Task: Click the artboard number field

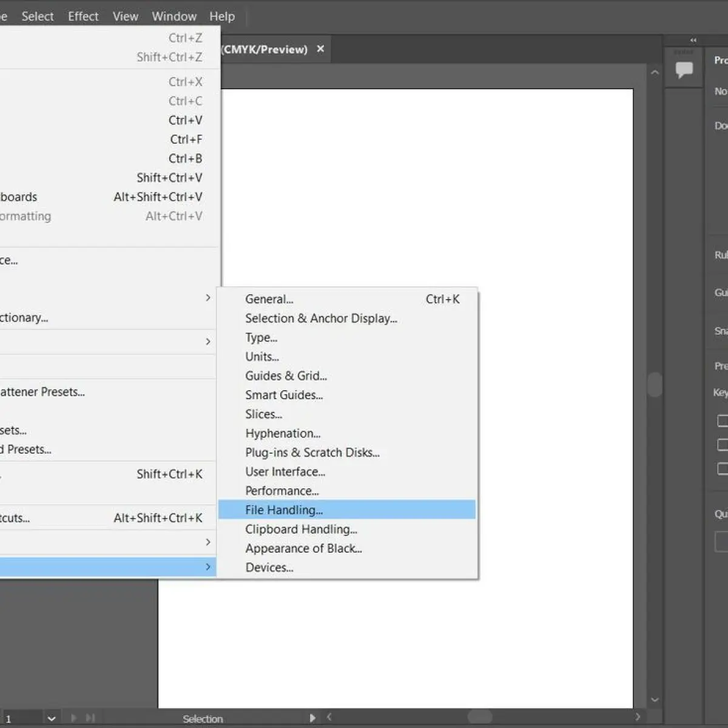Action: 22,719
